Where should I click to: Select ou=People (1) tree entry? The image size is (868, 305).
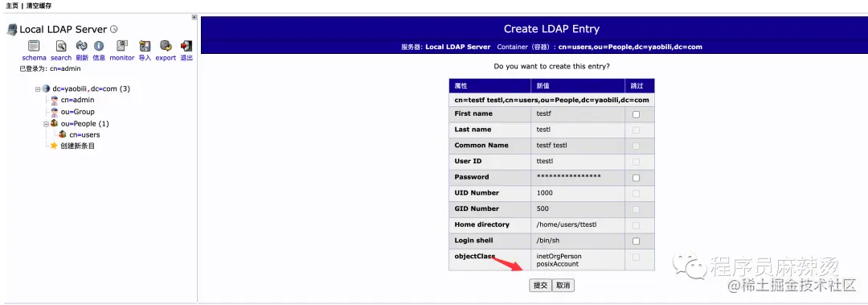[84, 124]
